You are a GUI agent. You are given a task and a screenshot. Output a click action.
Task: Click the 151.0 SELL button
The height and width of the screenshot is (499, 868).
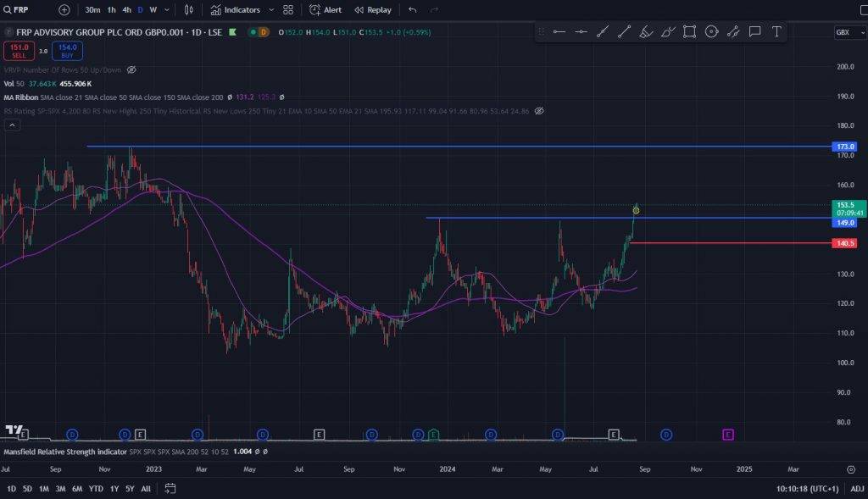19,51
